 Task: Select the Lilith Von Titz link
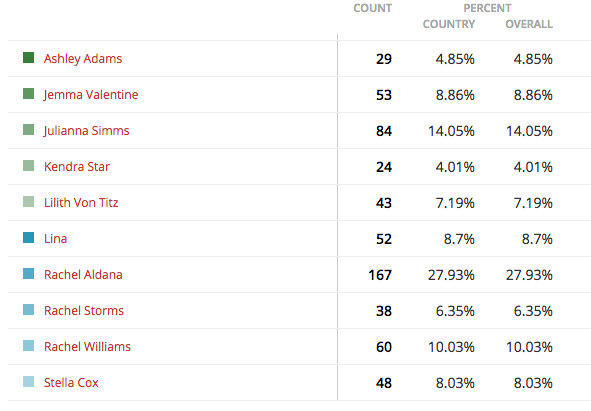[81, 203]
